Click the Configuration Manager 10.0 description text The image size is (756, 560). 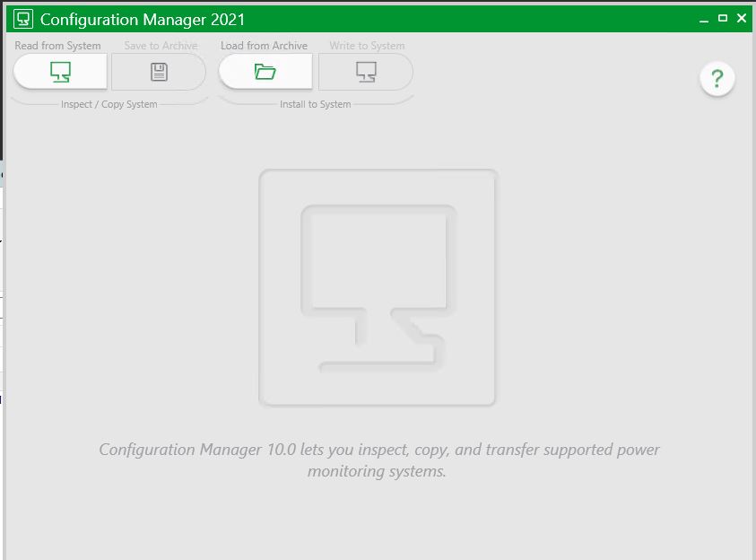pyautogui.click(x=378, y=459)
